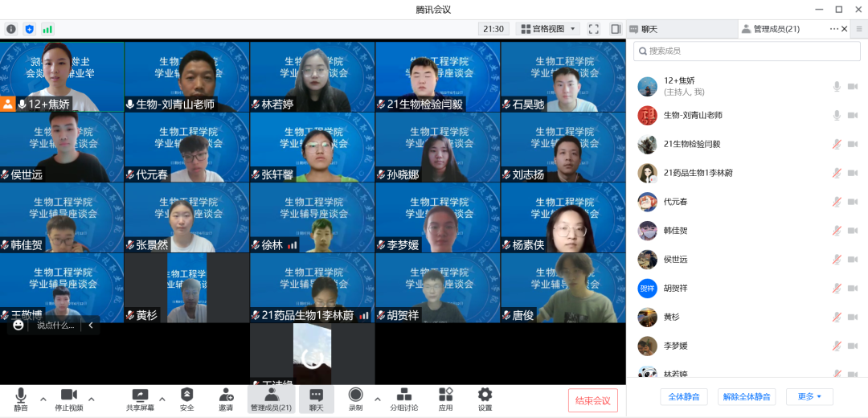Click the 邀请 invite icon
Viewport: 868px width, 418px height.
tap(226, 395)
